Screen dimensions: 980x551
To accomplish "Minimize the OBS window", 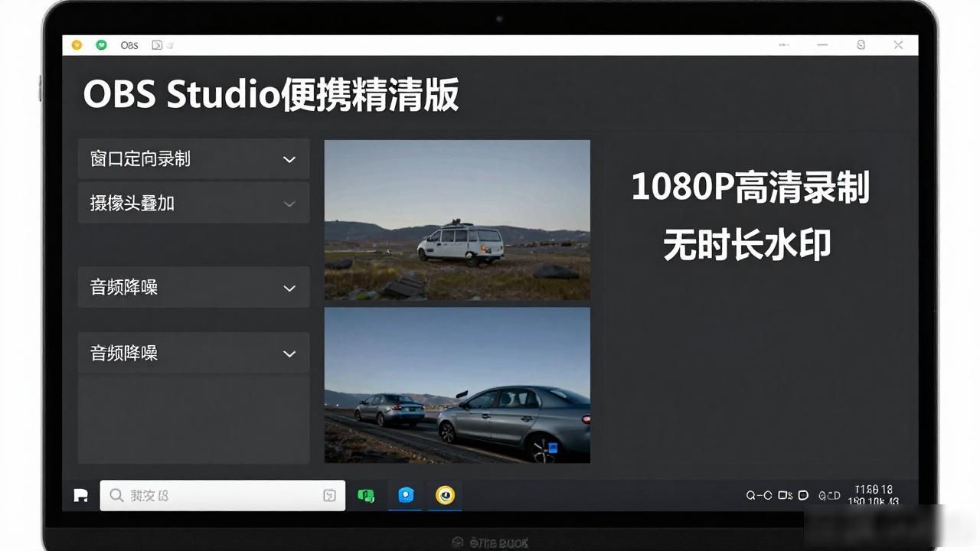I will point(822,45).
